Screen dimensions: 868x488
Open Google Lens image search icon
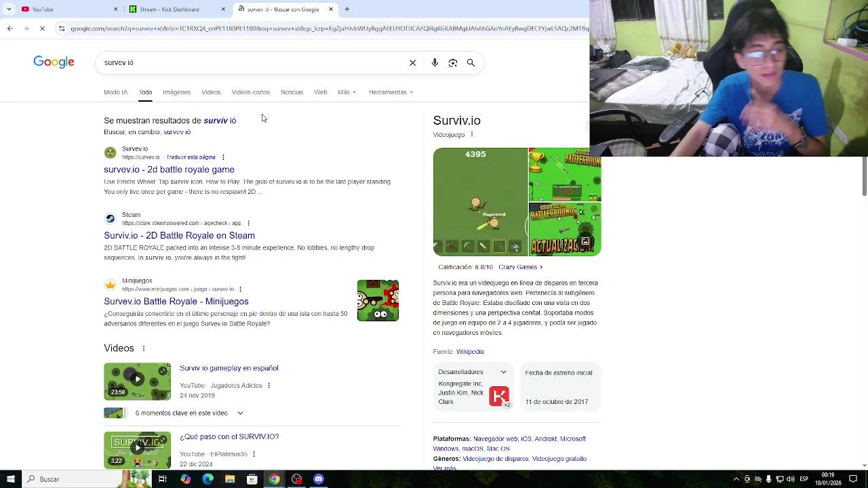(453, 62)
